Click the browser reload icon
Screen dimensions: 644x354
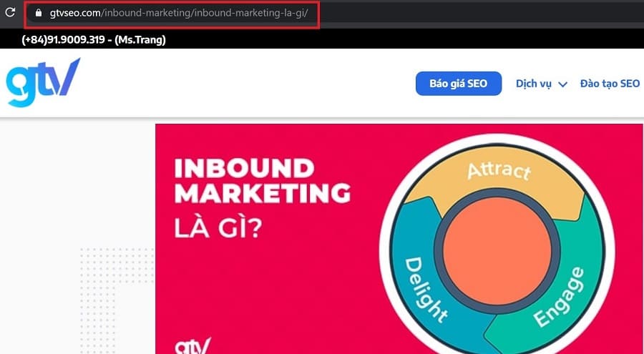point(10,12)
